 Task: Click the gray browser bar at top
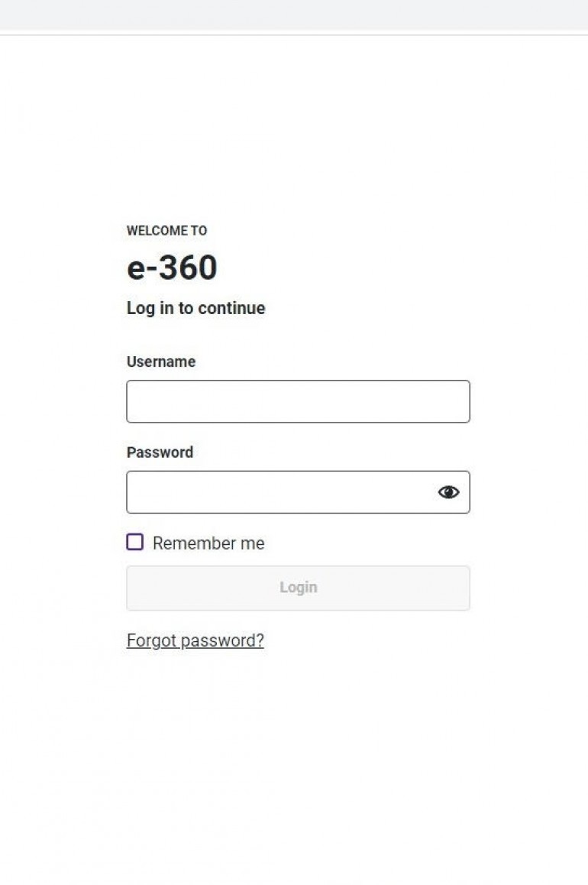coord(294,15)
